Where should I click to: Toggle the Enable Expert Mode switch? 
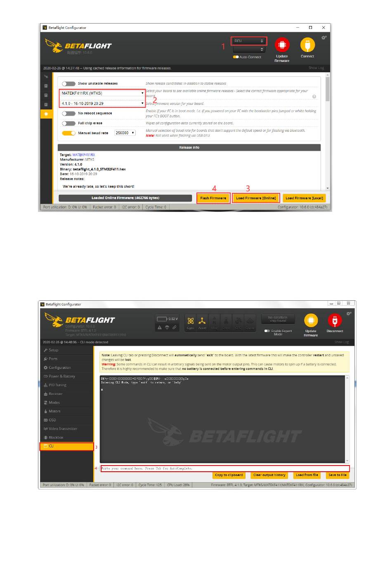point(267,331)
